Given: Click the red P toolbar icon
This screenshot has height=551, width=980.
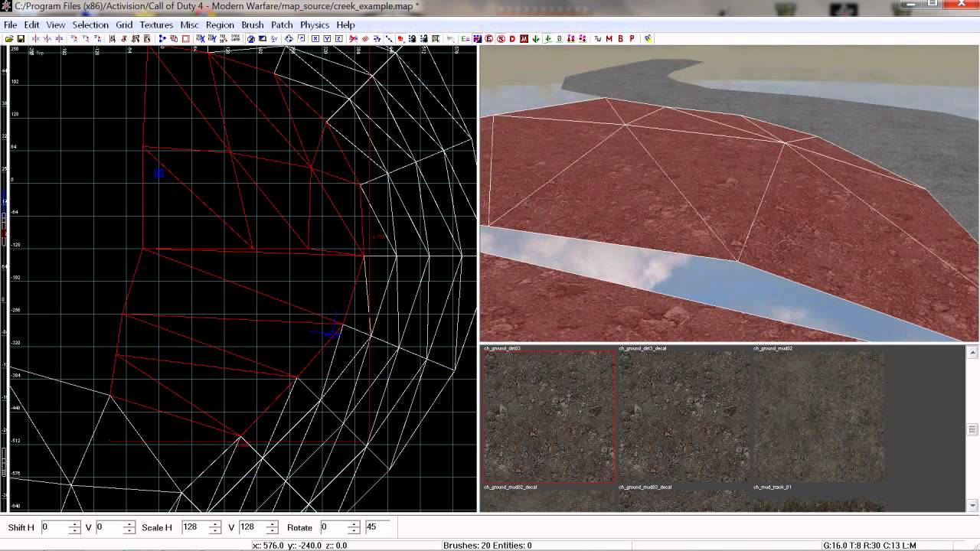Looking at the screenshot, I should tap(632, 38).
